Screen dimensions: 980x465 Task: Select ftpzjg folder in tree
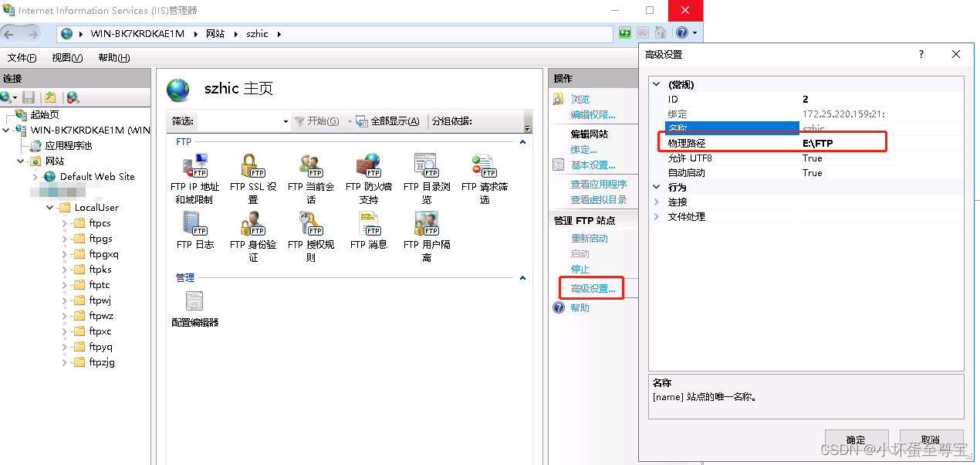[x=101, y=361]
